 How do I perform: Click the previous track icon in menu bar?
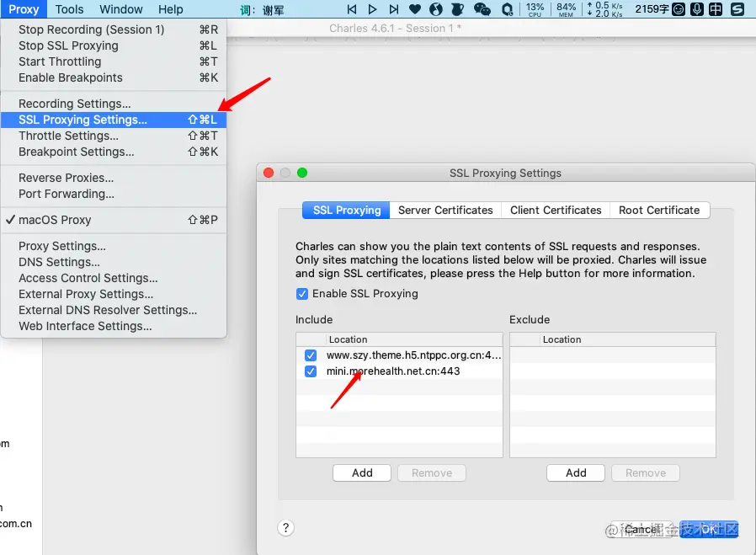(352, 9)
